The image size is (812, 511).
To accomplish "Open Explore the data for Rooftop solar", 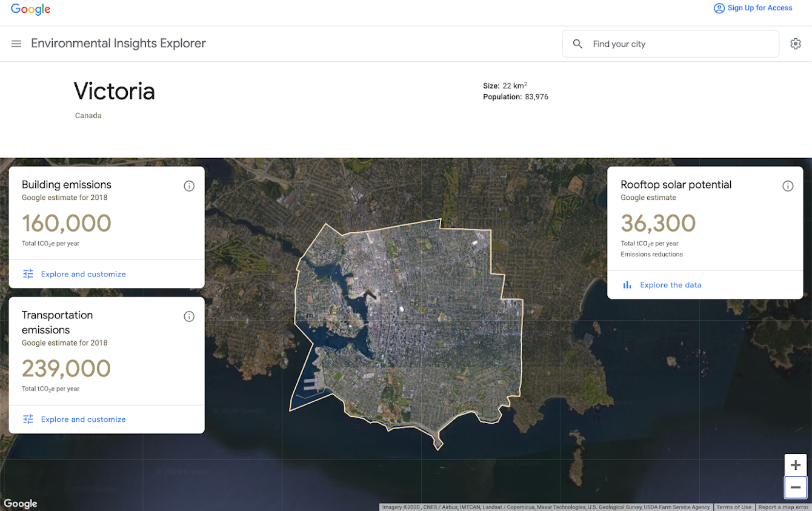I will tap(671, 285).
